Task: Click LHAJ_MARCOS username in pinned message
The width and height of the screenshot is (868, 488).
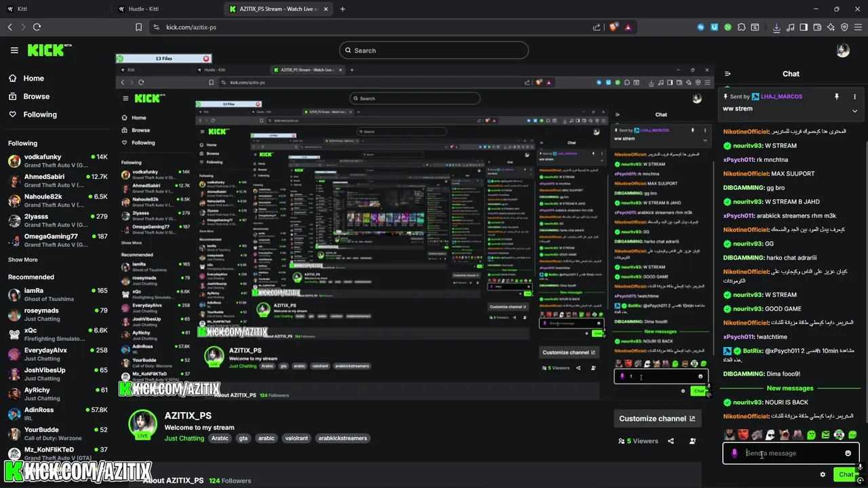Action: pos(783,97)
